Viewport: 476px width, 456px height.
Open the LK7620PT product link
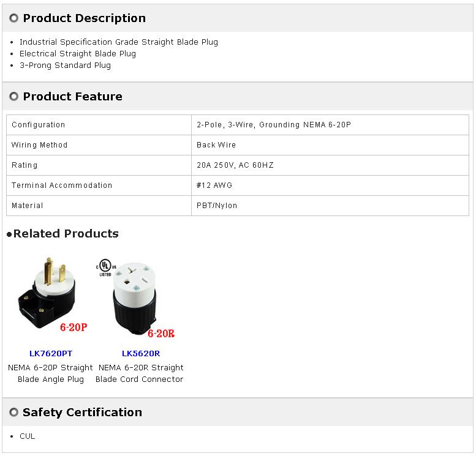(x=50, y=353)
